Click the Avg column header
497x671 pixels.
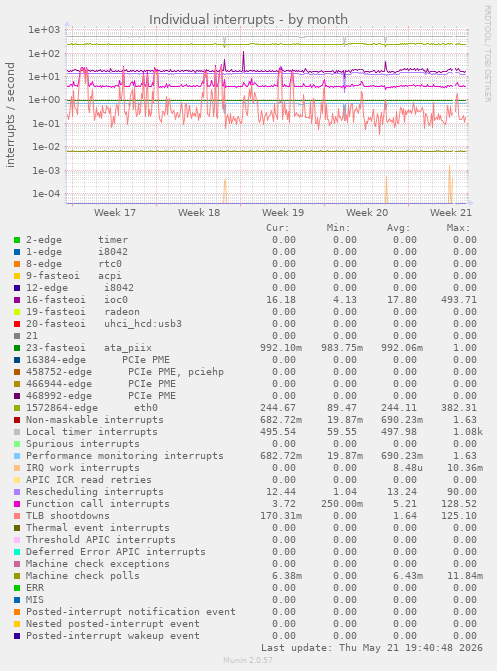tap(399, 228)
